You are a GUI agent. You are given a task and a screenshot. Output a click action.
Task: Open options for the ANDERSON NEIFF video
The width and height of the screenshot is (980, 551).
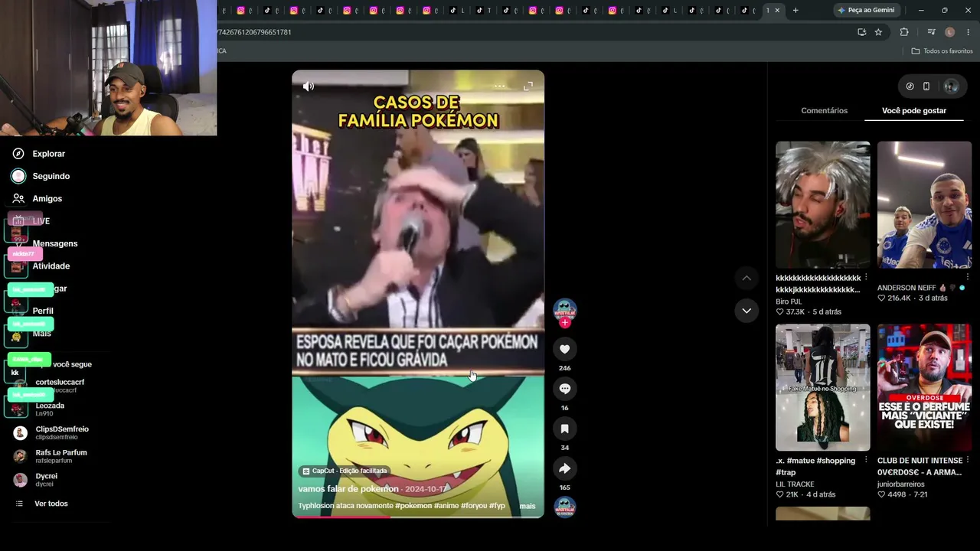click(x=968, y=277)
